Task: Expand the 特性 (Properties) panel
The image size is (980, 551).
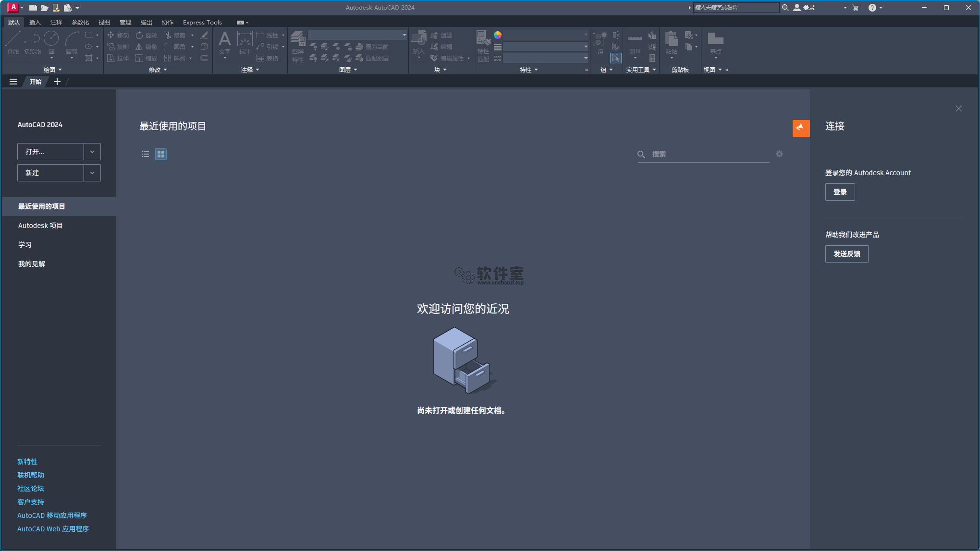Action: coord(529,70)
